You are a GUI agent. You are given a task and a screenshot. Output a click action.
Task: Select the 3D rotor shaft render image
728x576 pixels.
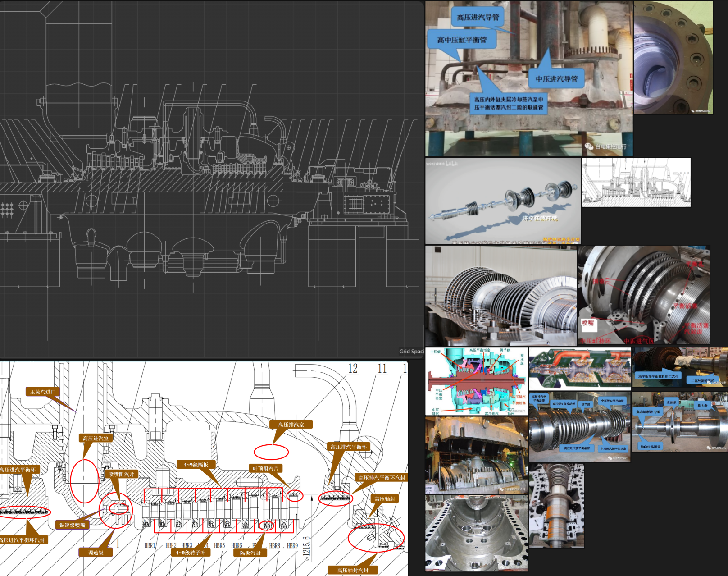point(503,201)
